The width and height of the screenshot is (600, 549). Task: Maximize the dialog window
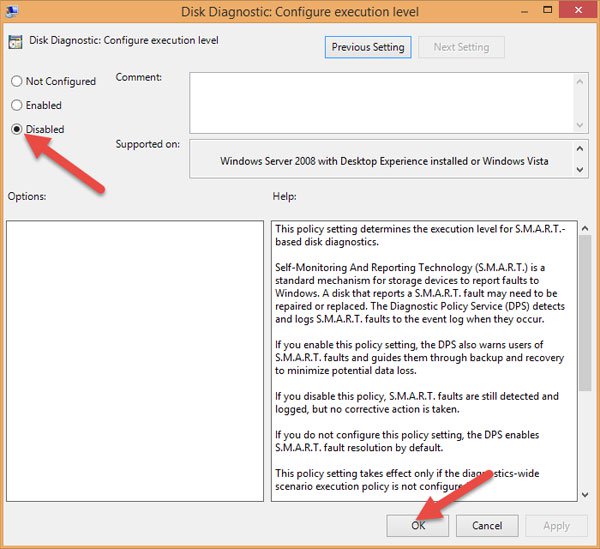coord(548,10)
